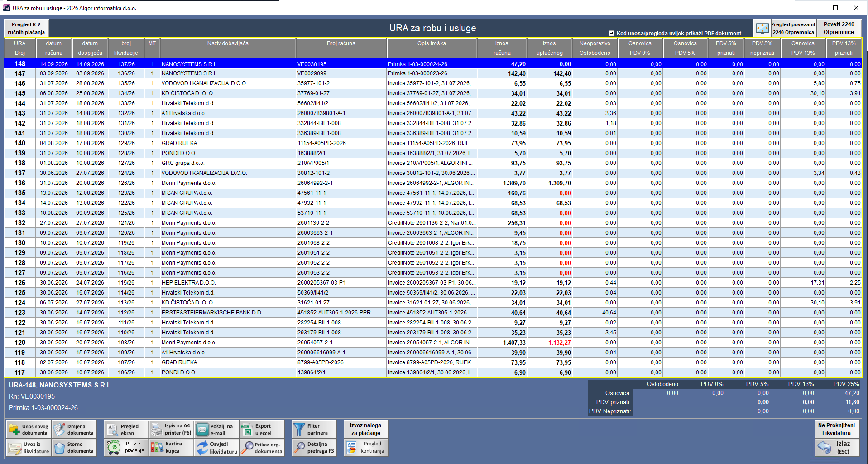Click amount '1.309,70' in Iznos računa column
The image size is (868, 464).
pyautogui.click(x=502, y=183)
